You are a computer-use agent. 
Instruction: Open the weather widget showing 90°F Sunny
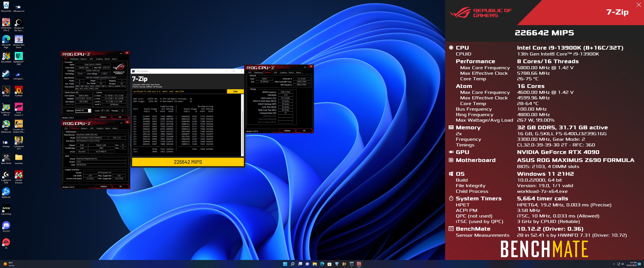[x=9, y=264]
